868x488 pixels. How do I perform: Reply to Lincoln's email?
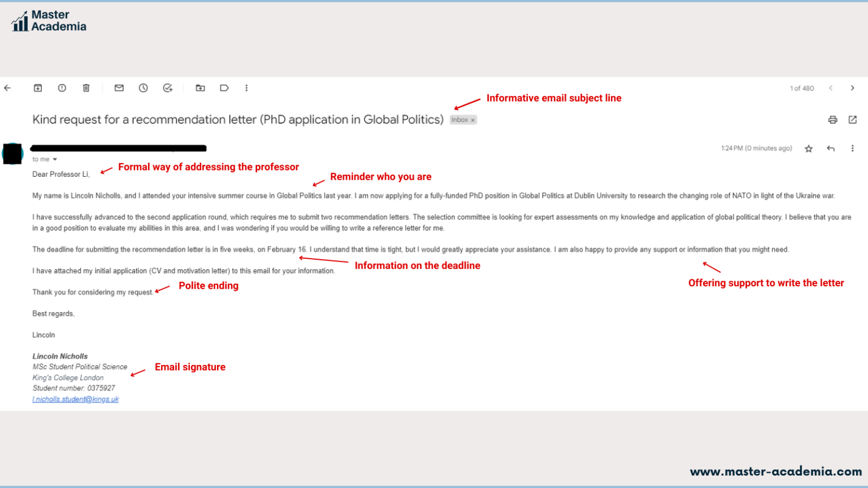pyautogui.click(x=830, y=148)
